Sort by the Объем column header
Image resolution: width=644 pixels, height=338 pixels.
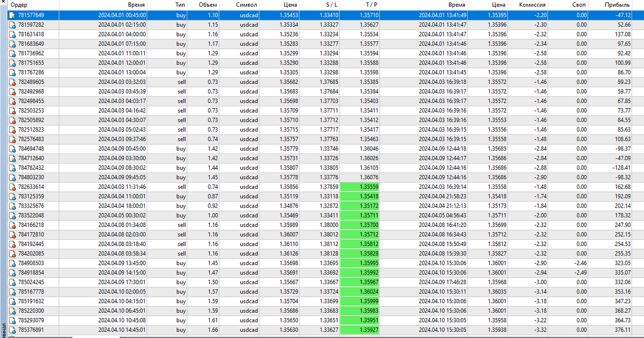pyautogui.click(x=208, y=5)
